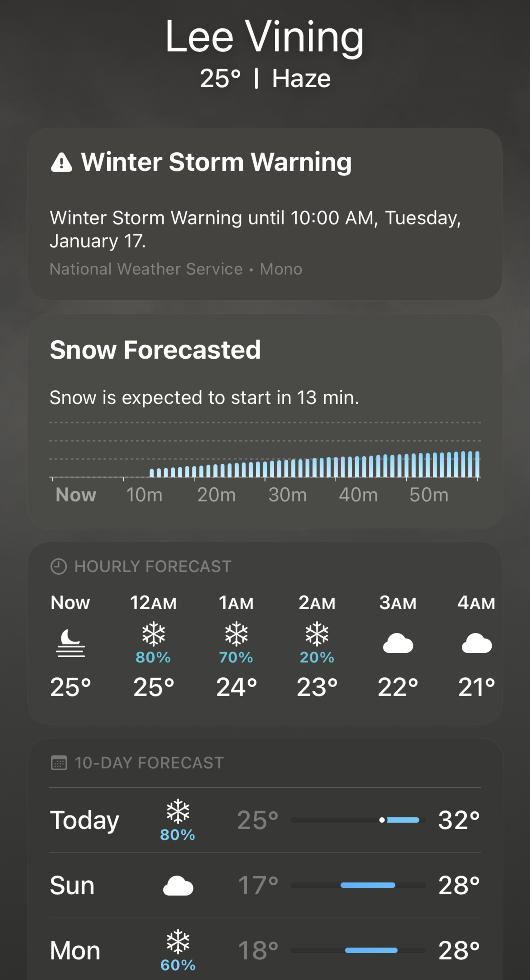Tap the cloud icon in Sun row
This screenshot has width=530, height=980.
pyautogui.click(x=178, y=886)
